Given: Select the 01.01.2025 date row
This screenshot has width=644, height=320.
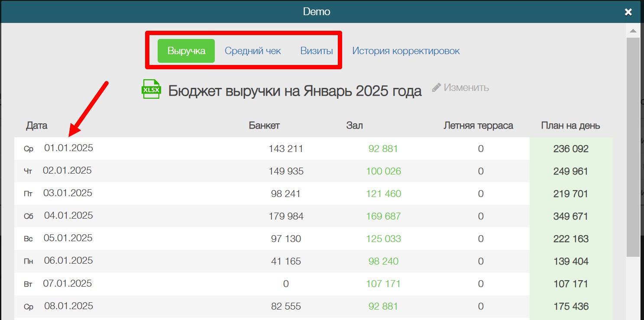Looking at the screenshot, I should 68,148.
